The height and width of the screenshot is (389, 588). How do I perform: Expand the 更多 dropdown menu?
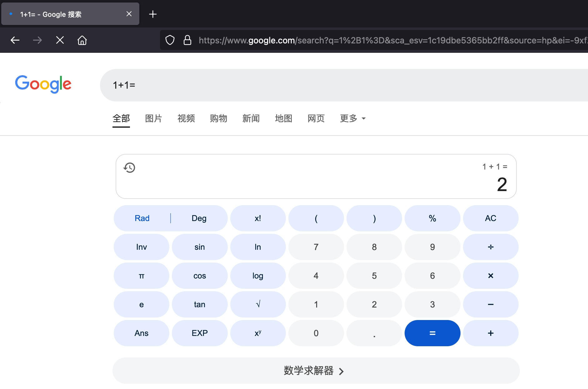pos(352,119)
